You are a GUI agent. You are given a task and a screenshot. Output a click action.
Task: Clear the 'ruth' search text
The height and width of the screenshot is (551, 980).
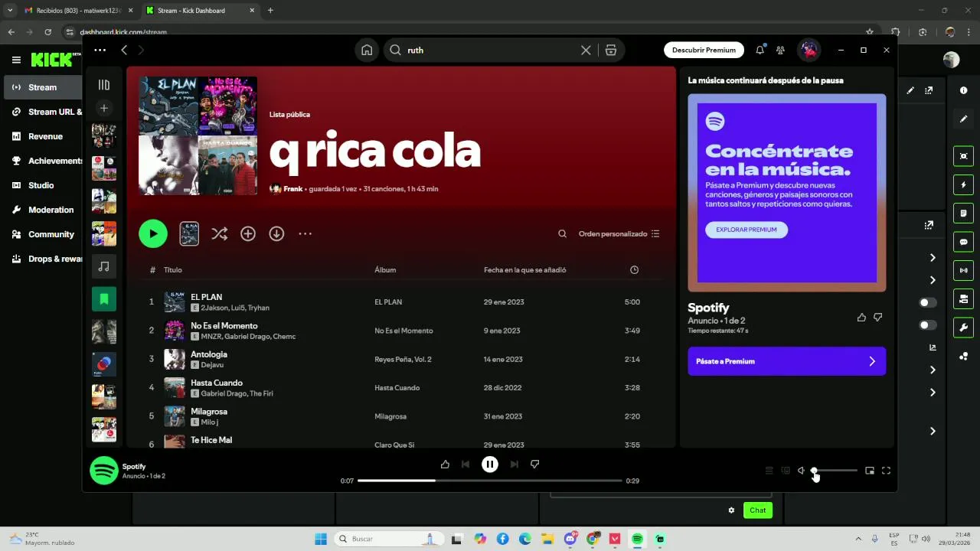pyautogui.click(x=586, y=50)
